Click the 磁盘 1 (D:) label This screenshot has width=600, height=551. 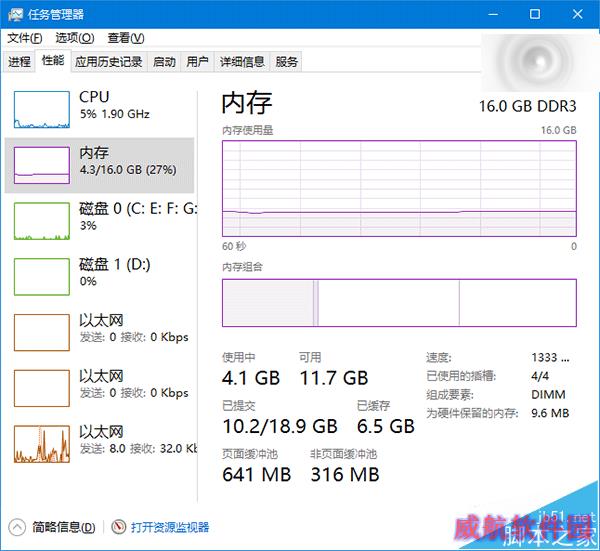click(115, 264)
